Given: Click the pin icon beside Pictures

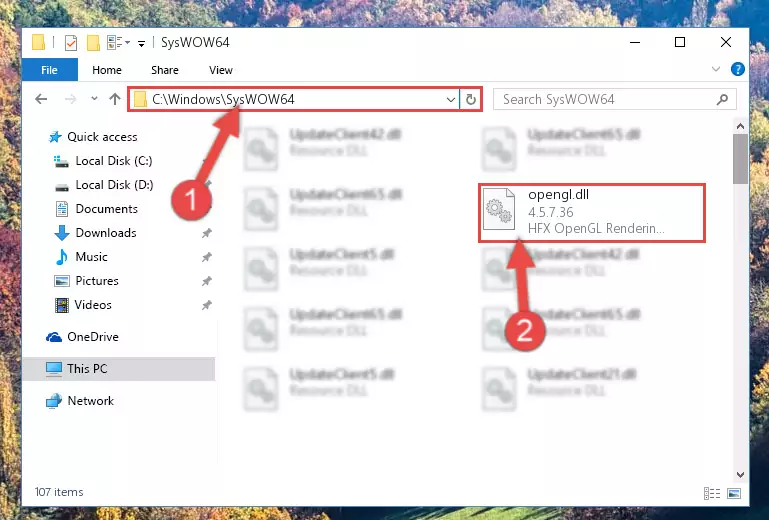Looking at the screenshot, I should (x=207, y=281).
